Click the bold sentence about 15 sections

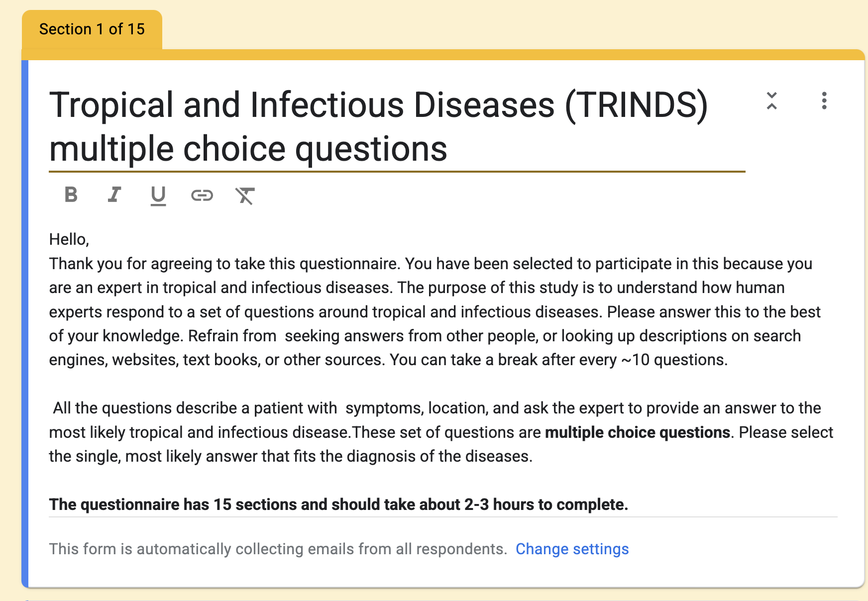tap(338, 504)
